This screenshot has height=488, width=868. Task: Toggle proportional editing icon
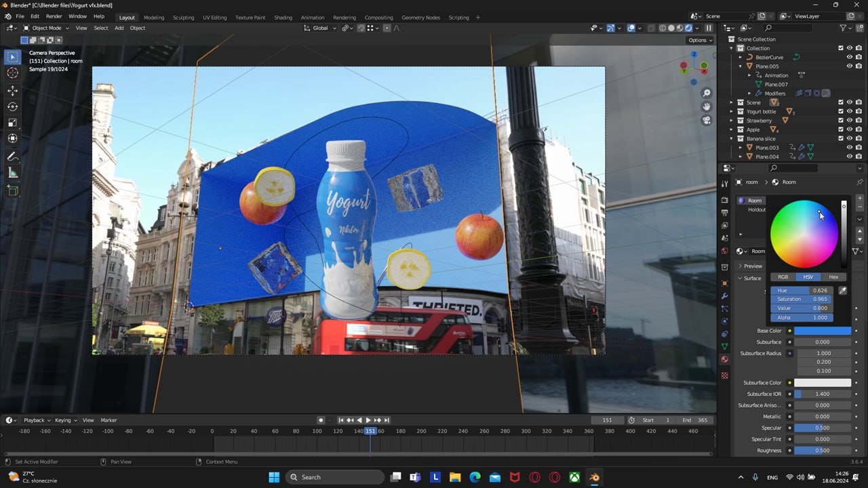coord(387,28)
